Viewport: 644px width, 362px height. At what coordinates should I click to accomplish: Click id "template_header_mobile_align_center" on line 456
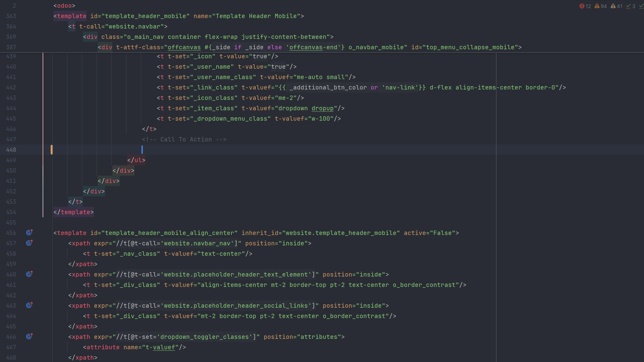click(169, 233)
